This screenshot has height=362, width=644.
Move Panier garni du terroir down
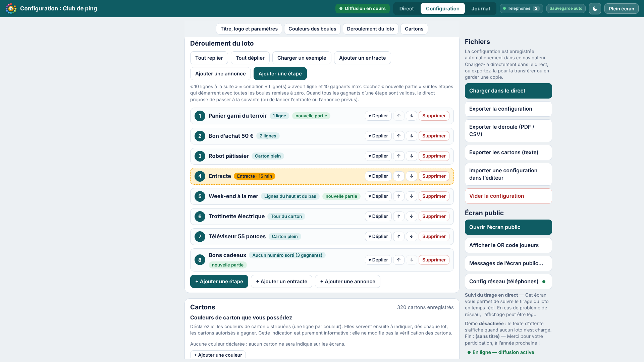(411, 116)
